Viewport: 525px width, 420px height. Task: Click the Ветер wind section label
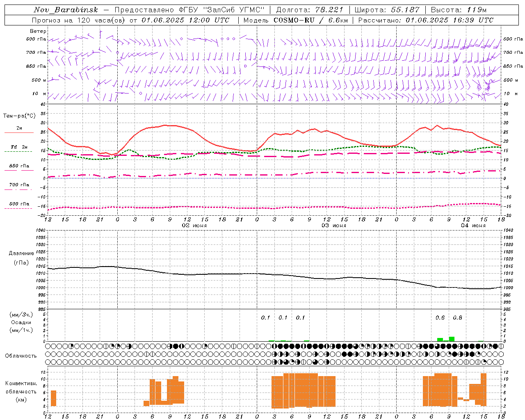[x=38, y=31]
